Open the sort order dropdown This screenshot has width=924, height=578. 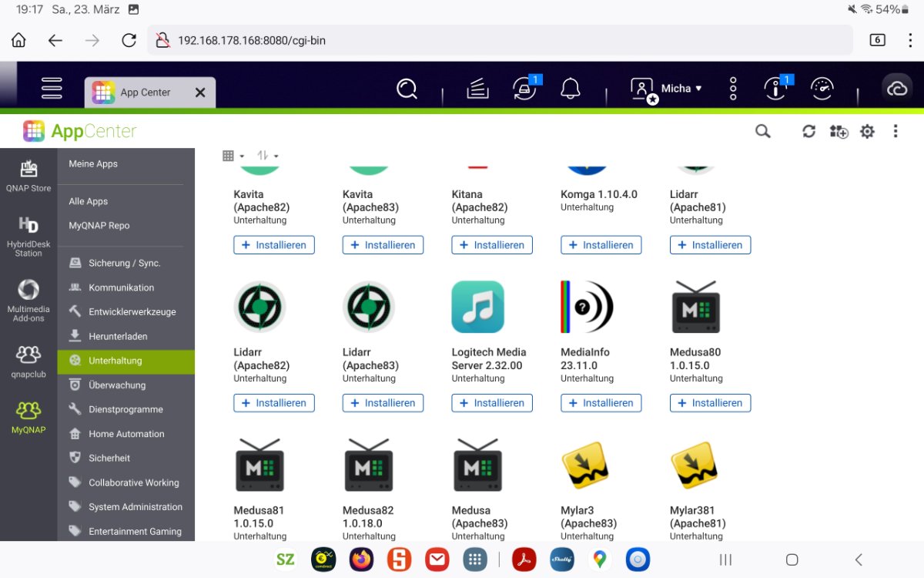coord(267,156)
